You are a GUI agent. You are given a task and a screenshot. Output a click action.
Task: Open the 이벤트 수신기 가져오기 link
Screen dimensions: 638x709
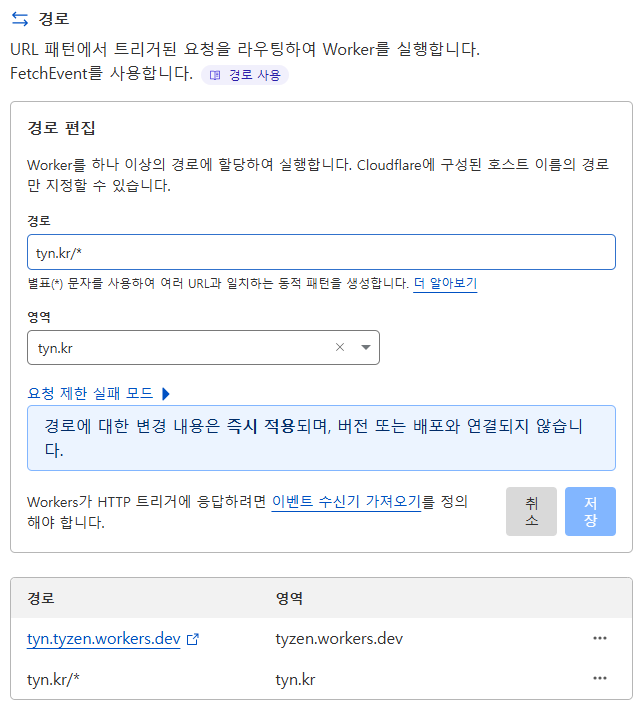pos(346,501)
